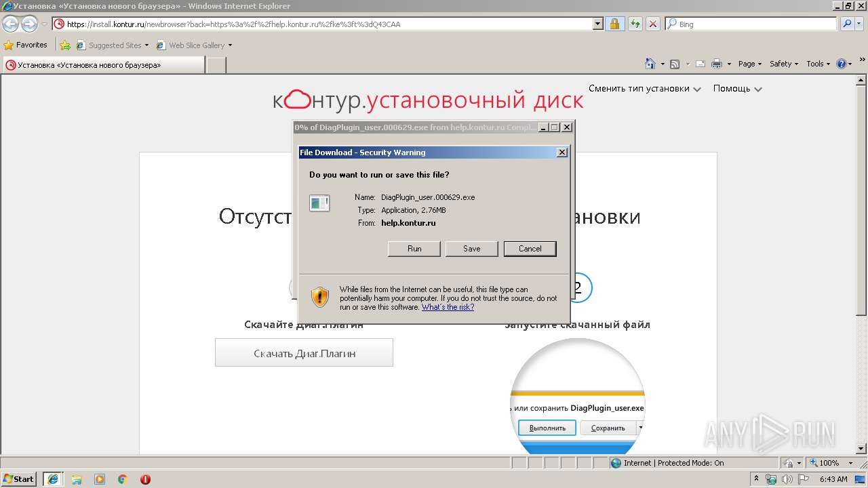Image resolution: width=868 pixels, height=488 pixels.
Task: Click the Скачать Диаг.Плагин button
Action: (x=304, y=353)
